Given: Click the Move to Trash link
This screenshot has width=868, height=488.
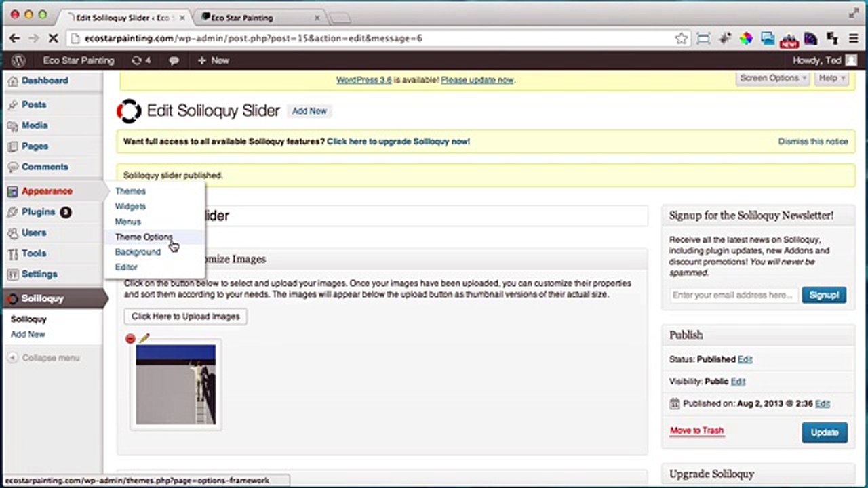Looking at the screenshot, I should coord(696,430).
